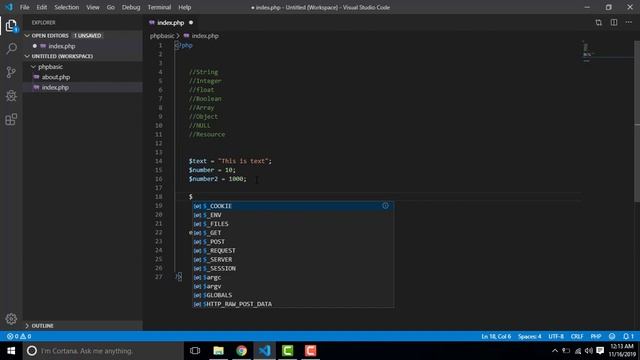Screen dimensions: 640x360
Task: Launch Chrome from the taskbar
Action: pos(242,351)
